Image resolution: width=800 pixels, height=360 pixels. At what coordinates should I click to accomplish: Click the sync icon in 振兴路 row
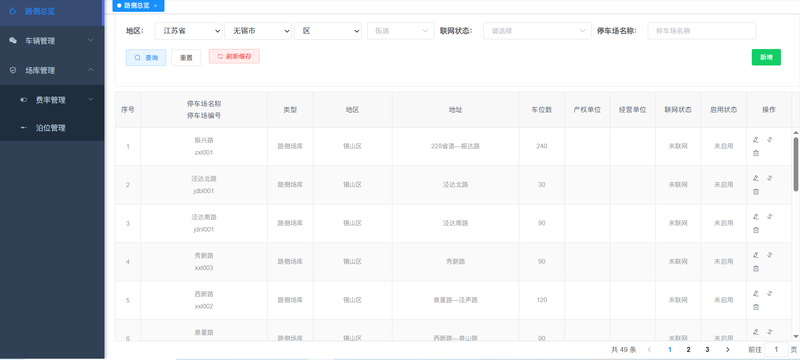[x=770, y=139]
